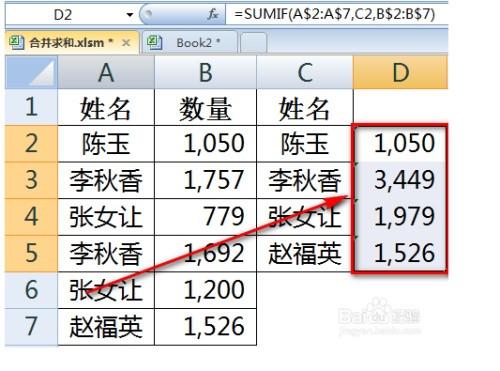Select cell C2 containing 陈玉

tap(305, 144)
